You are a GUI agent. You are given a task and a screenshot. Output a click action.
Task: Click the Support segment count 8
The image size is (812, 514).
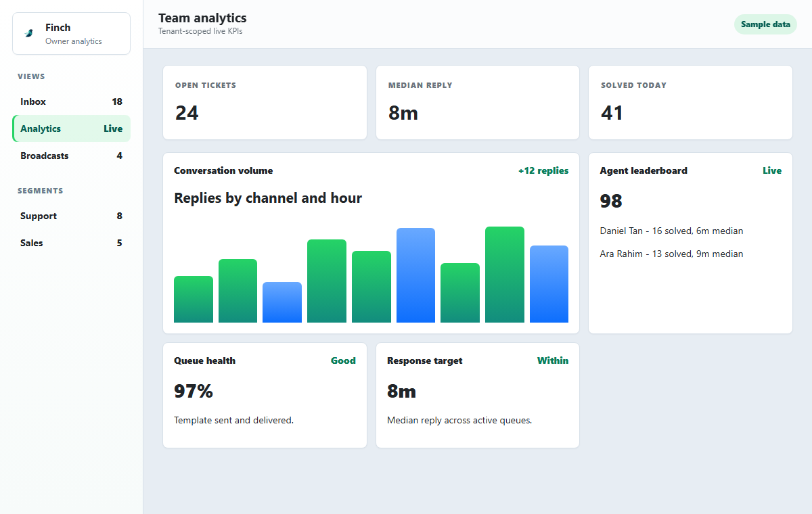coord(119,216)
